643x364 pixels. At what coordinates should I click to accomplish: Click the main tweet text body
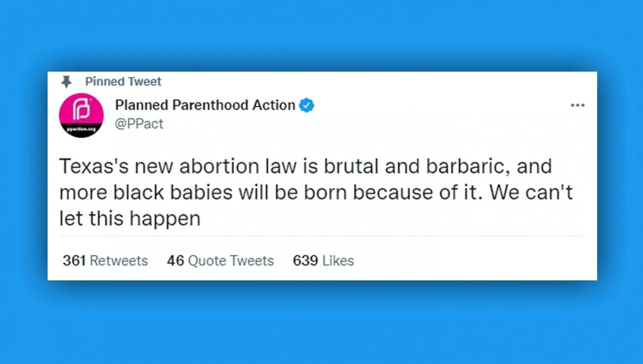pyautogui.click(x=316, y=193)
